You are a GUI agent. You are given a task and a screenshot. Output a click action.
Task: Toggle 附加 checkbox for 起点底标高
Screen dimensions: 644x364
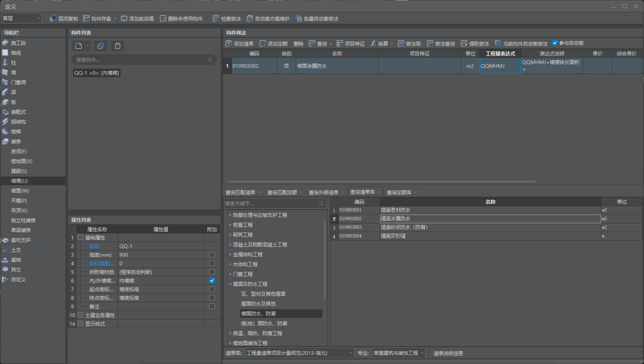click(212, 289)
